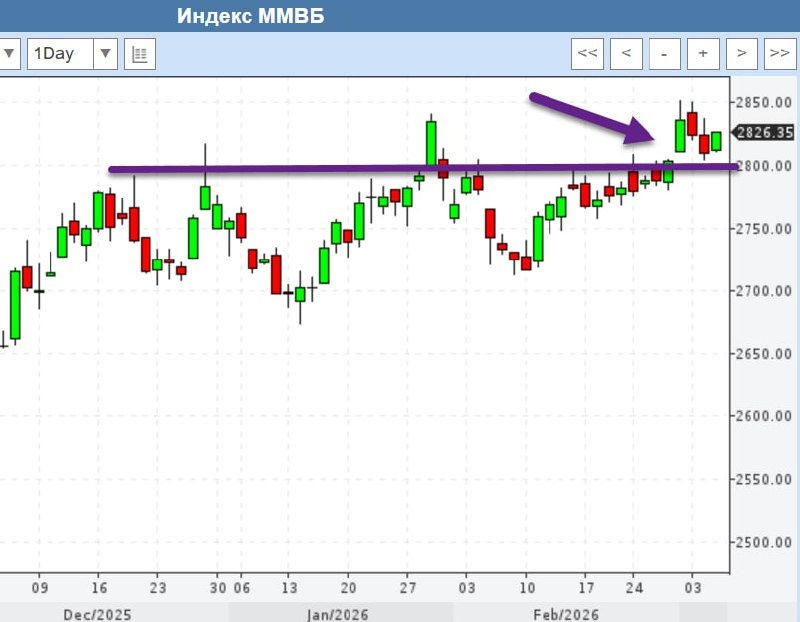Select the date label 17 on time axis
800x622 pixels.
pos(586,588)
